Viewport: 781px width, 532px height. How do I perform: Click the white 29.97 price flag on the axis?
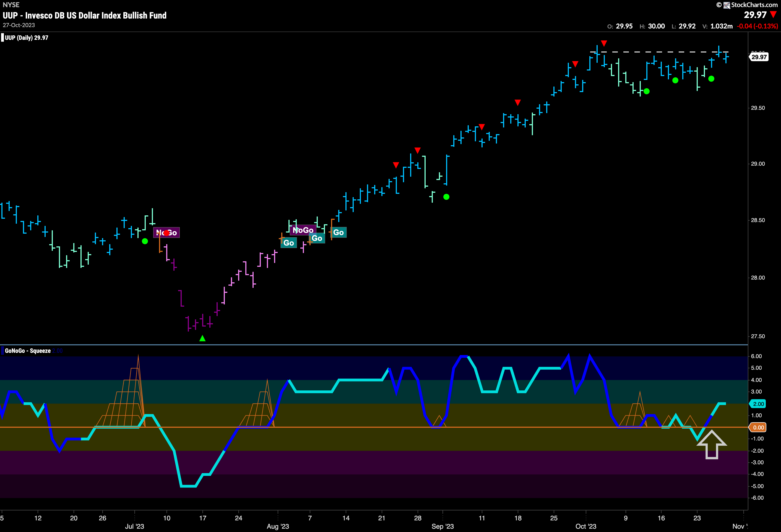click(759, 57)
